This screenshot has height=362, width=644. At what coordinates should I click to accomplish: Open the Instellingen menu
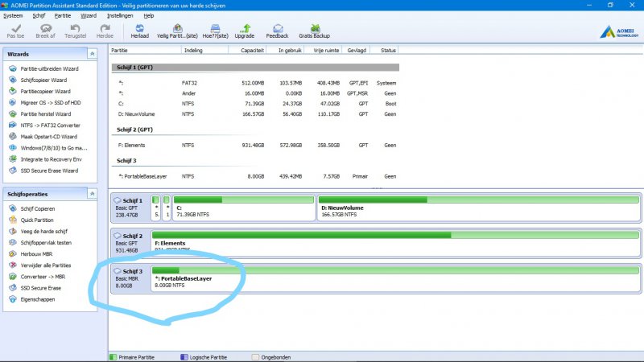119,15
